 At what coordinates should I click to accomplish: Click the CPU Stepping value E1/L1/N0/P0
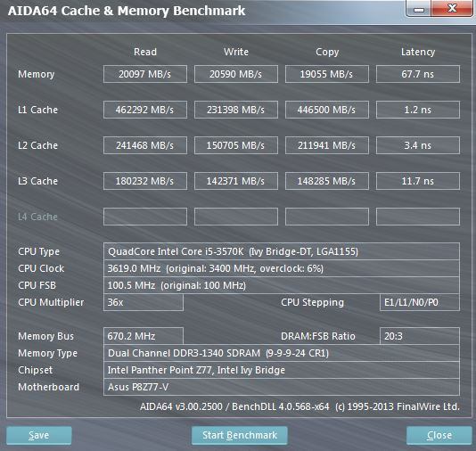click(420, 302)
